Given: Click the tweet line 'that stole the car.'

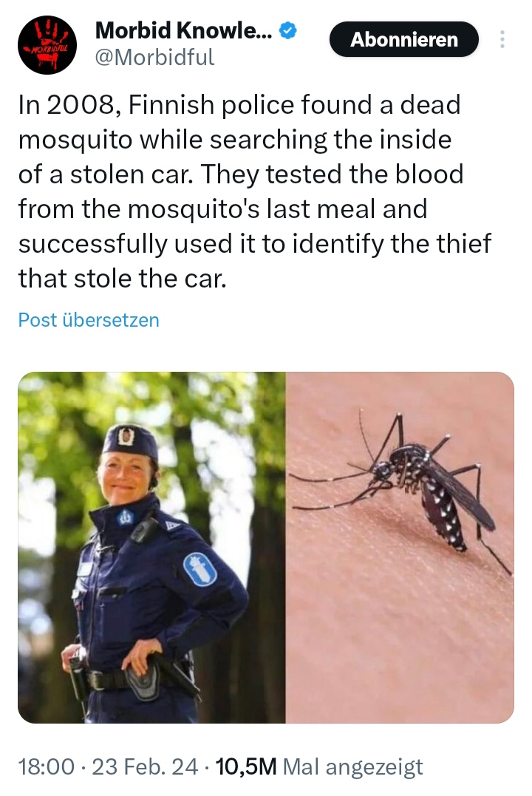Looking at the screenshot, I should click(123, 279).
